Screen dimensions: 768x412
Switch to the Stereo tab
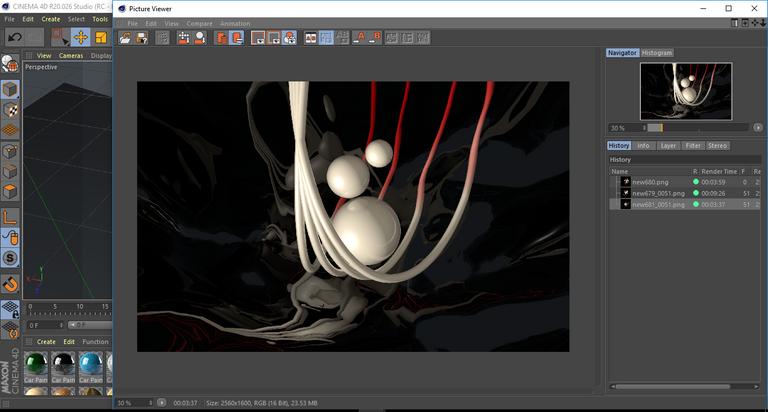click(x=718, y=145)
